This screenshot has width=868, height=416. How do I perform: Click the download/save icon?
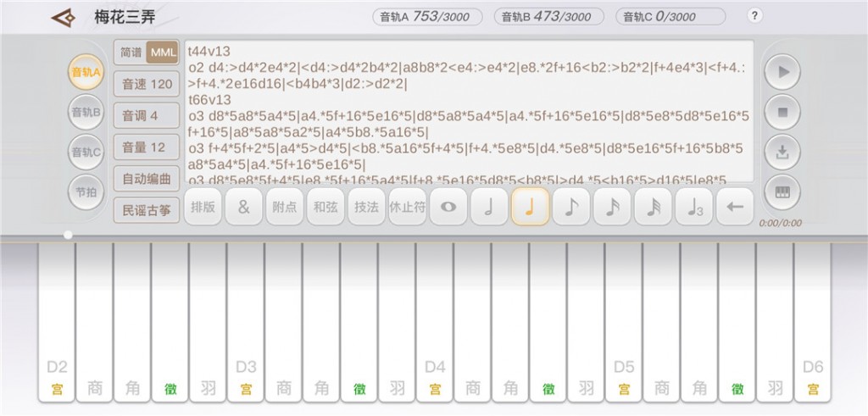pyautogui.click(x=782, y=153)
